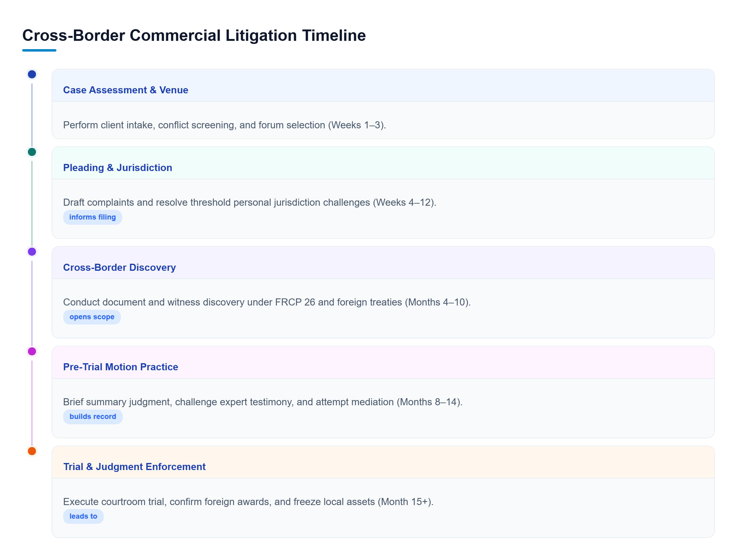Select the 'informs filing' tag
737x560 pixels.
click(92, 217)
